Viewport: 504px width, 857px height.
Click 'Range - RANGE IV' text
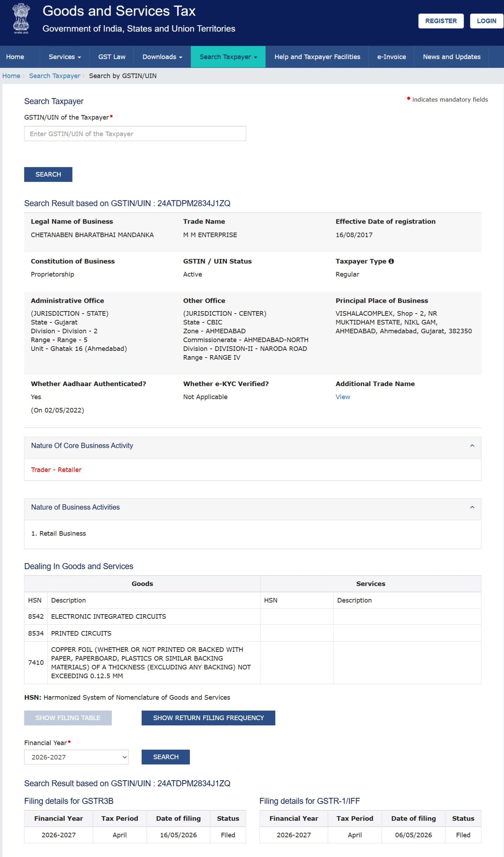pos(212,358)
